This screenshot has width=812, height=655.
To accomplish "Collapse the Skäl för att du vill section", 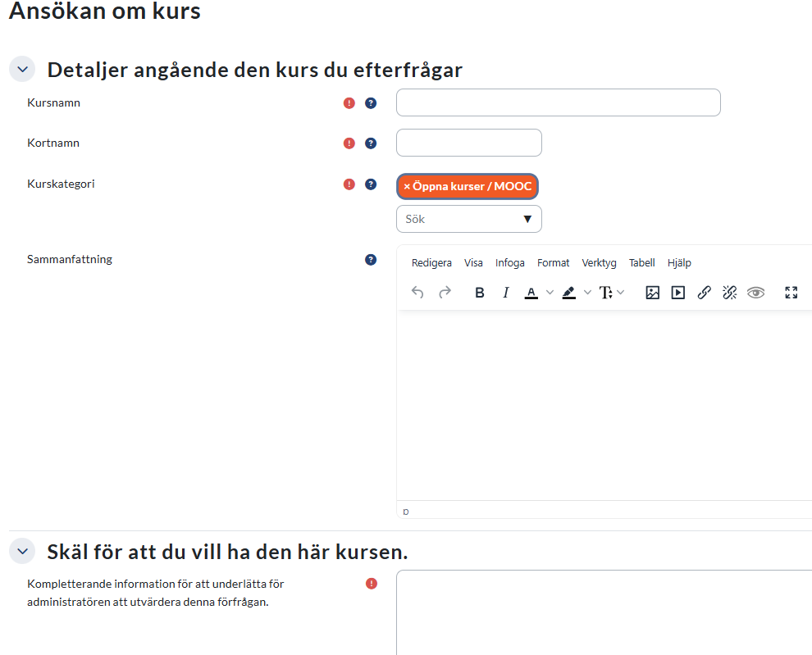I will click(x=22, y=551).
